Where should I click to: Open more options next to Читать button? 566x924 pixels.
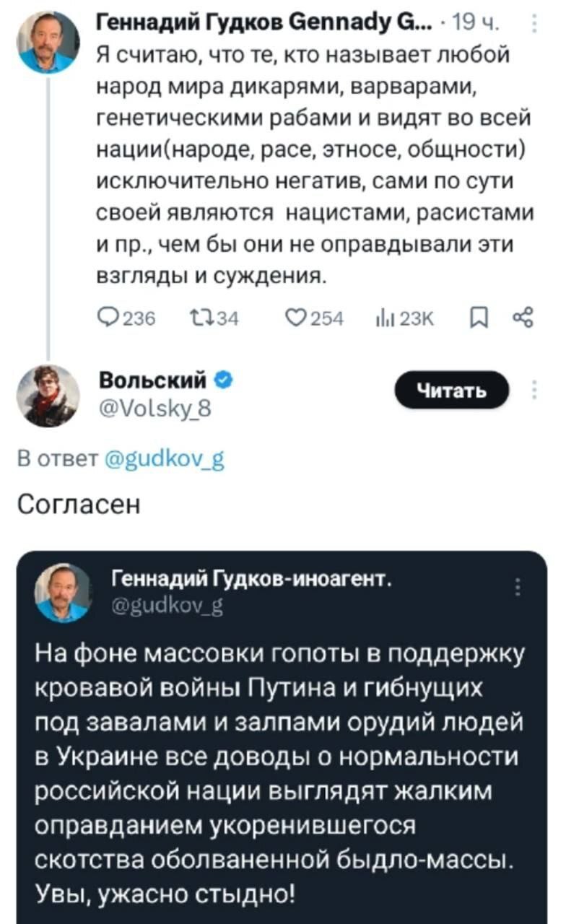coord(534,390)
